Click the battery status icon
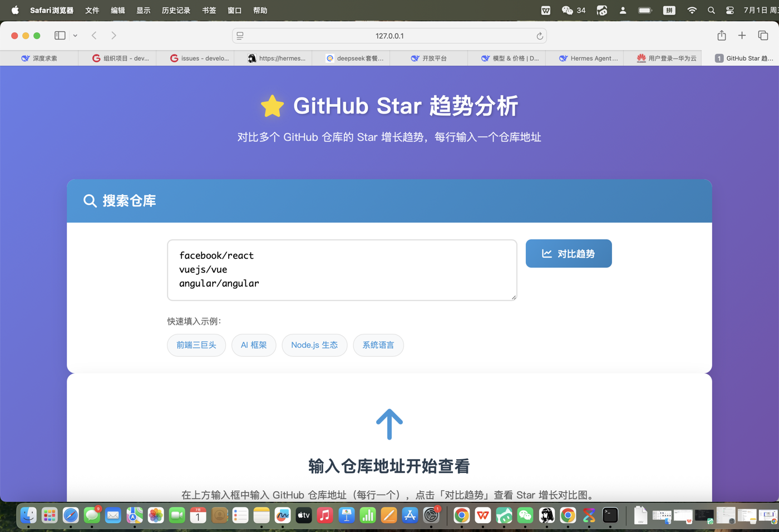Screen dimensions: 779x532 645,10
